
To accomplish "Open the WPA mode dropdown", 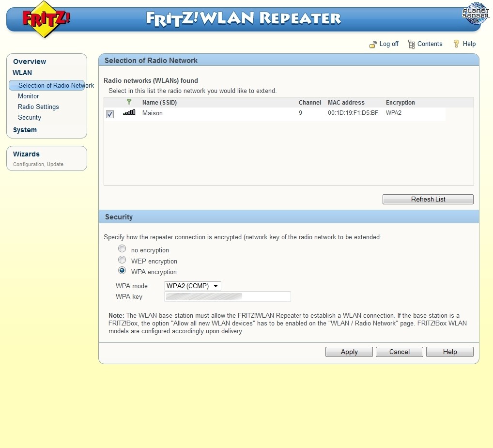I will tap(192, 286).
